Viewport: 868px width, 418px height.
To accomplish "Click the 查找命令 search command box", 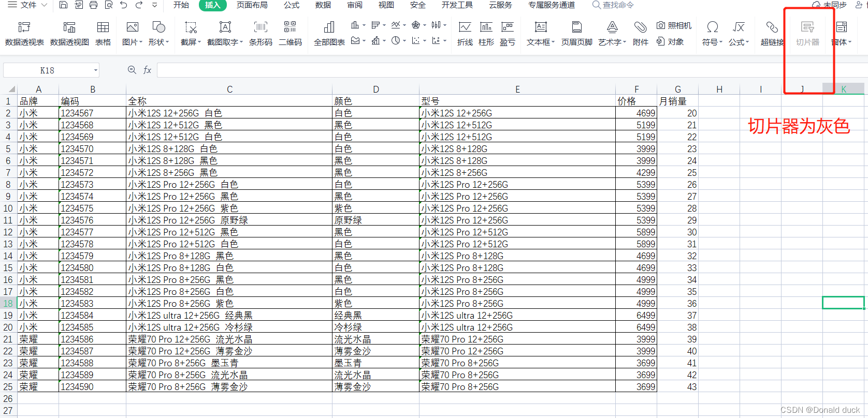I will 614,5.
